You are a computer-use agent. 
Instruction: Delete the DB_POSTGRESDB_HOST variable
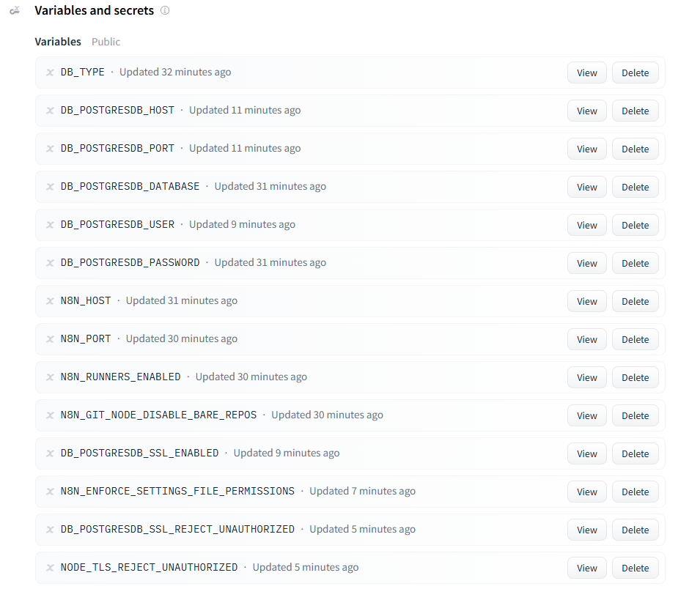[635, 111]
